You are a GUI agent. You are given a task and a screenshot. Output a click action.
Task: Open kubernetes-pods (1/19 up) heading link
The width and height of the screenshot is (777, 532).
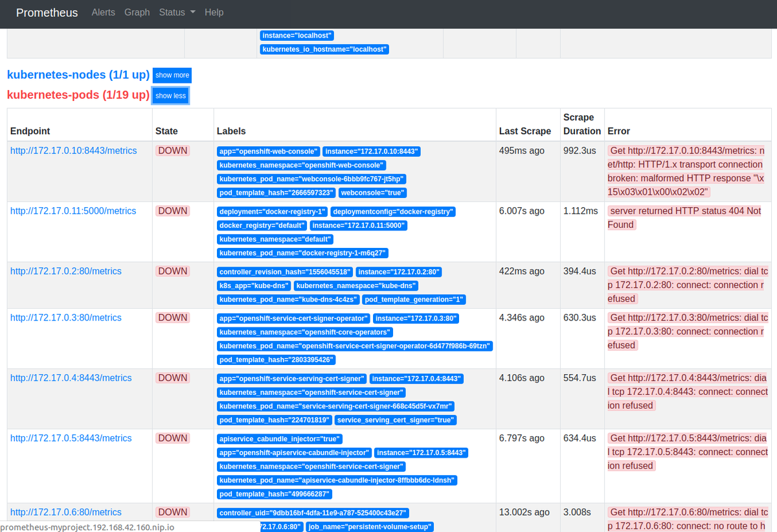(78, 95)
